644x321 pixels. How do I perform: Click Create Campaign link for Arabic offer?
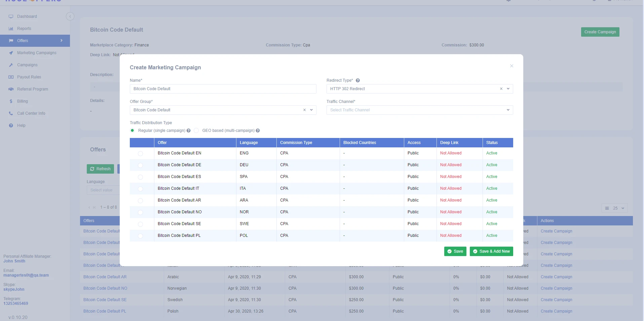click(556, 277)
